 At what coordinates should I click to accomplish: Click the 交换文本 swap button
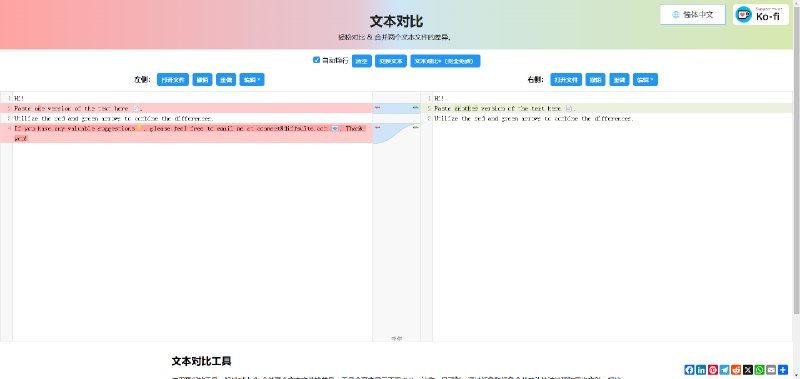coord(391,61)
